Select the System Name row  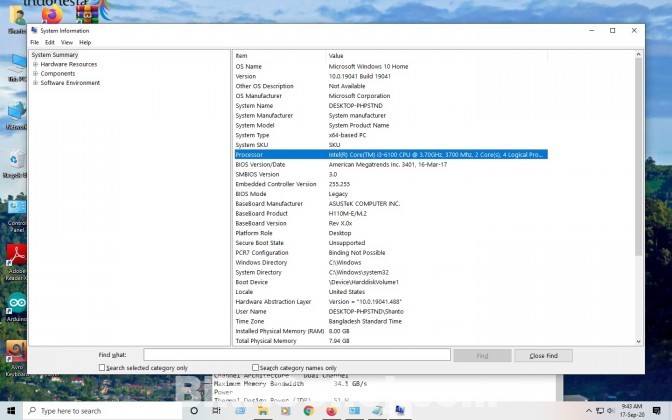(391, 106)
